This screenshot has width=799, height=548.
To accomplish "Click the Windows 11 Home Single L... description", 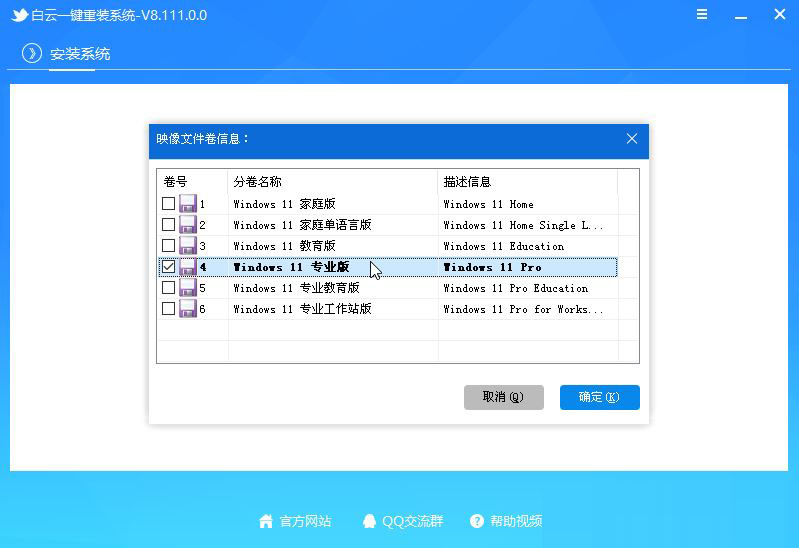I will pos(523,225).
